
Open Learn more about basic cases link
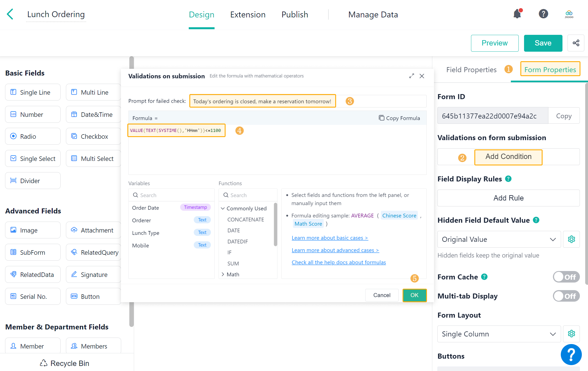coord(330,238)
